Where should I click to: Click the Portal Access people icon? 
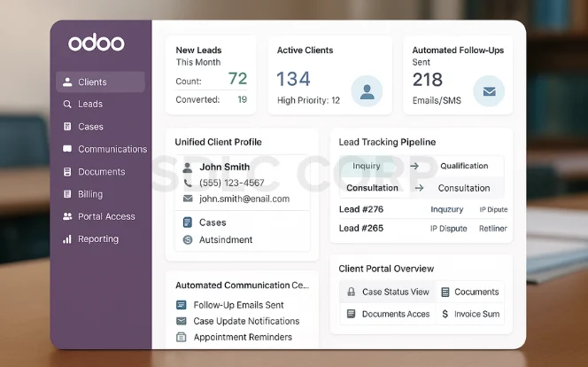pyautogui.click(x=67, y=216)
